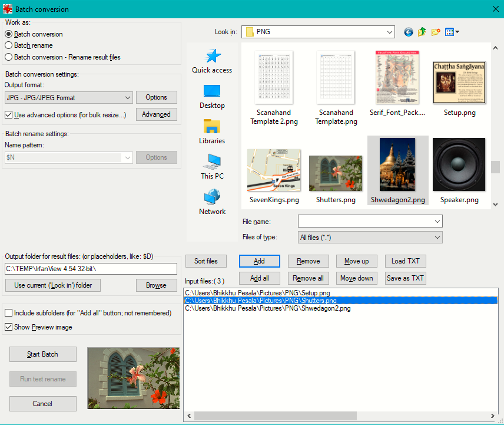The width and height of the screenshot is (504, 425).
Task: Click the Add all button
Action: pyautogui.click(x=259, y=278)
